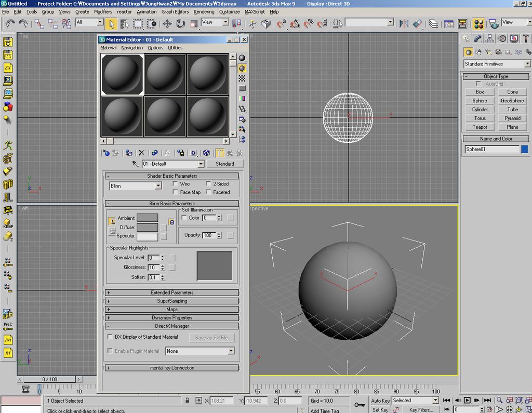Viewport: 532px width, 413px height.
Task: Open the Modify command panel tab
Action: coord(478,38)
